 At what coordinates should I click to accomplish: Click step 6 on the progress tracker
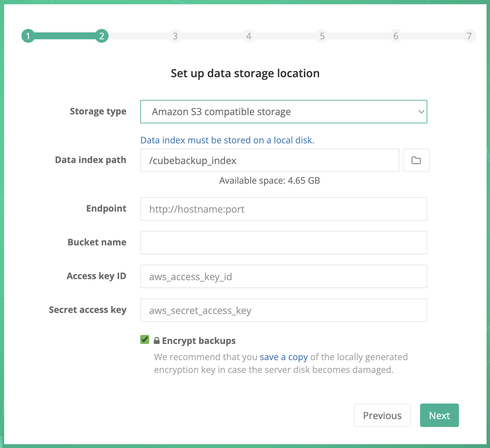396,36
